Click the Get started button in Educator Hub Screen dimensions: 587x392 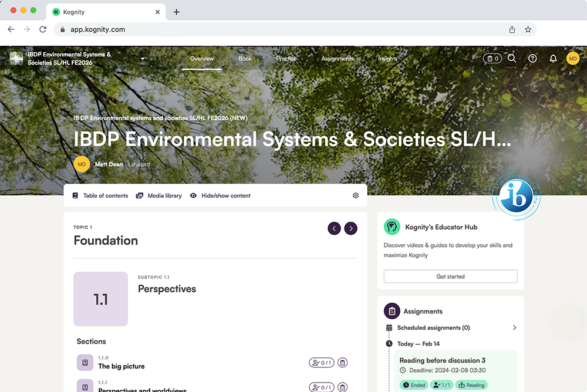450,276
